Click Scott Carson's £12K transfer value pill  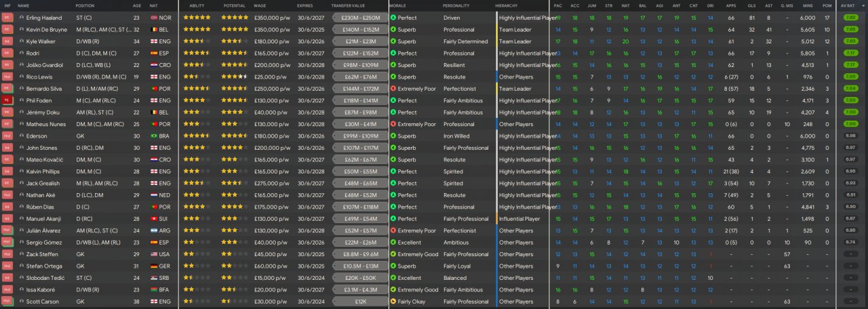point(360,302)
